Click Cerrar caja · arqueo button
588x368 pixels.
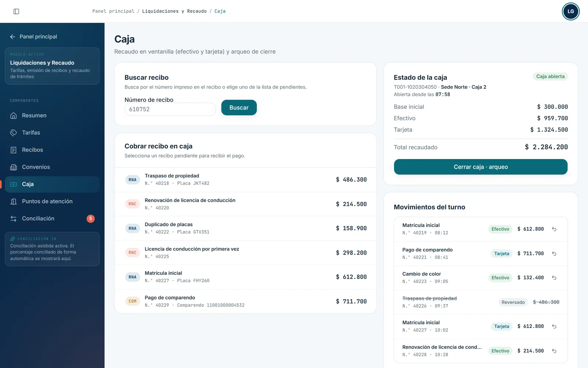click(x=481, y=167)
